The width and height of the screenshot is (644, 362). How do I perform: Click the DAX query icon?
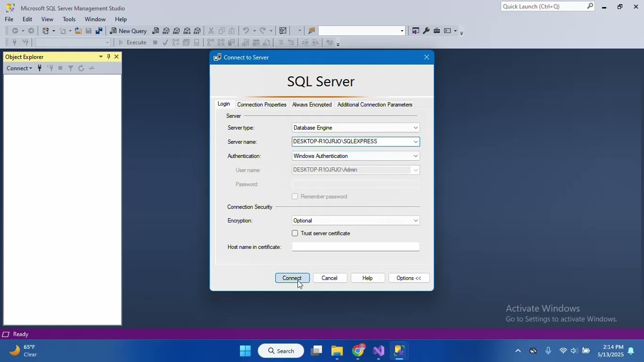pyautogui.click(x=197, y=31)
